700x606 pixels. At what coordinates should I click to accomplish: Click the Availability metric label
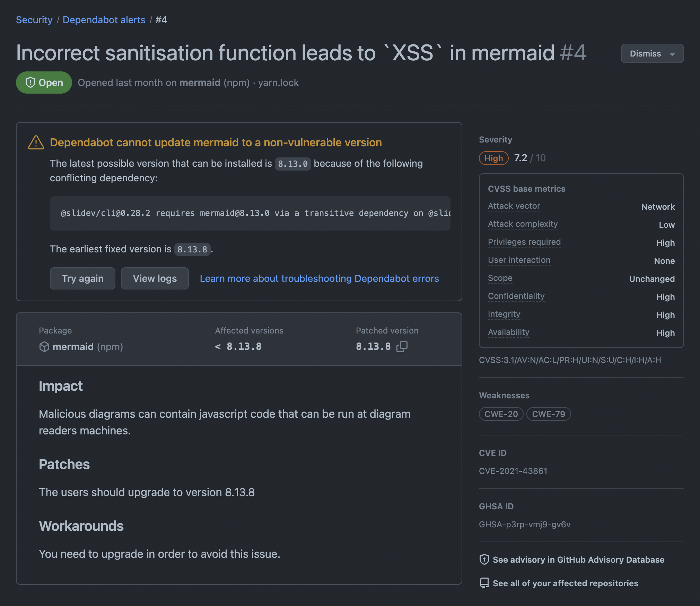(509, 332)
